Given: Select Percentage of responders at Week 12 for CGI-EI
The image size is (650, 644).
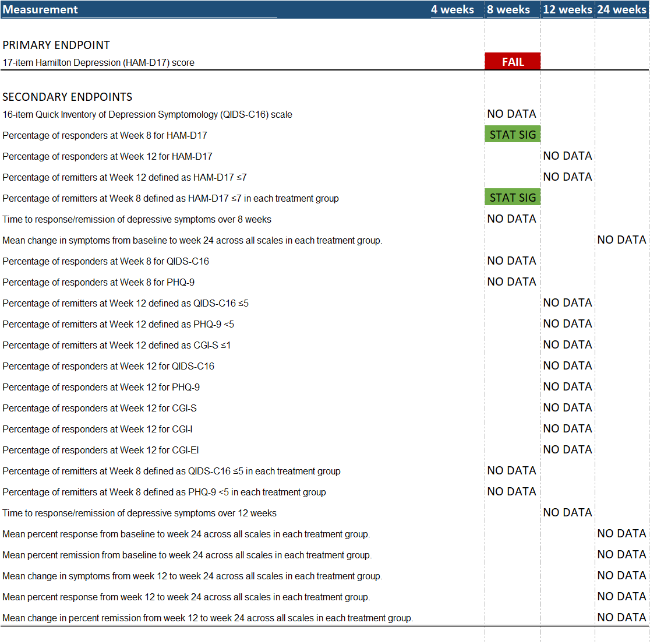Looking at the screenshot, I should tap(101, 451).
